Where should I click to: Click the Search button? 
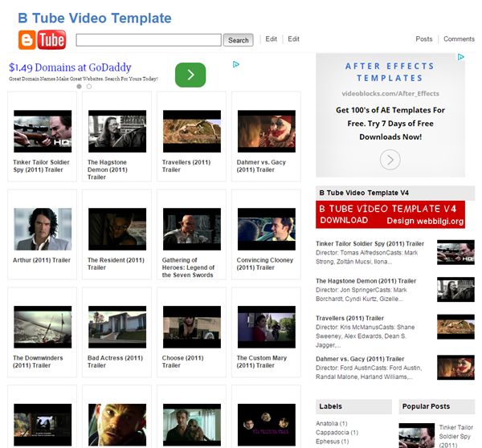(x=239, y=40)
